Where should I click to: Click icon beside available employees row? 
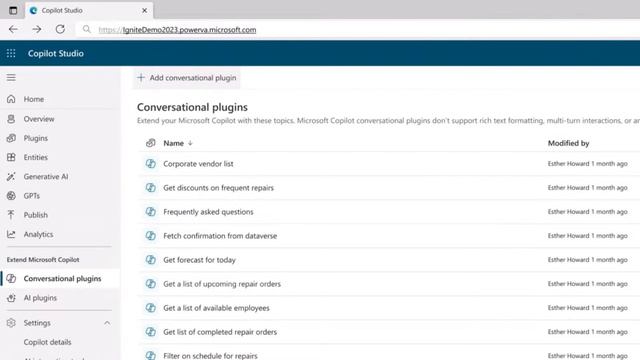(151, 308)
